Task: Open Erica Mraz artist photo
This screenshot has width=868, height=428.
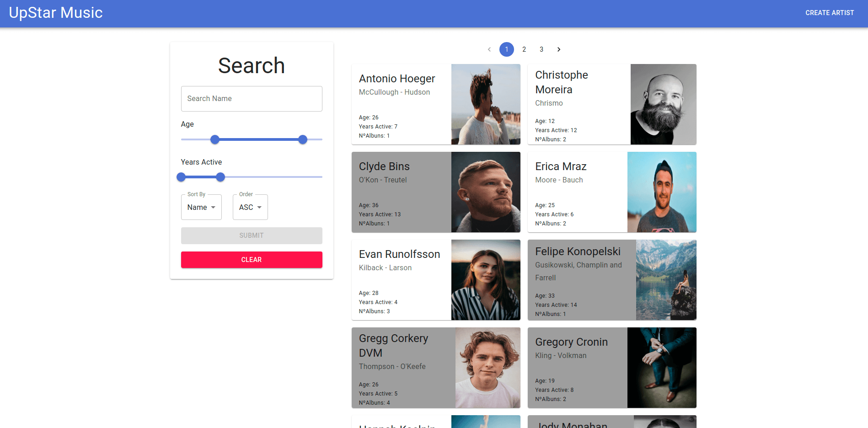Action: click(x=662, y=192)
